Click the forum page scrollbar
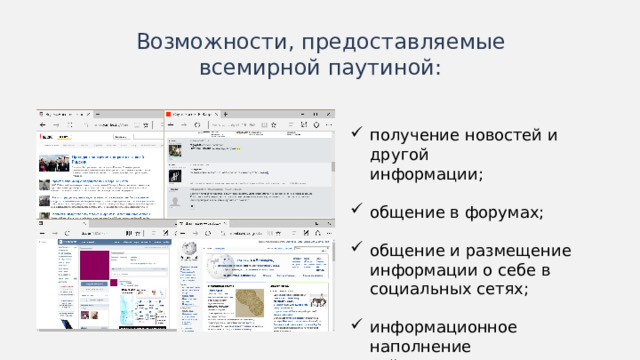 tap(333, 167)
